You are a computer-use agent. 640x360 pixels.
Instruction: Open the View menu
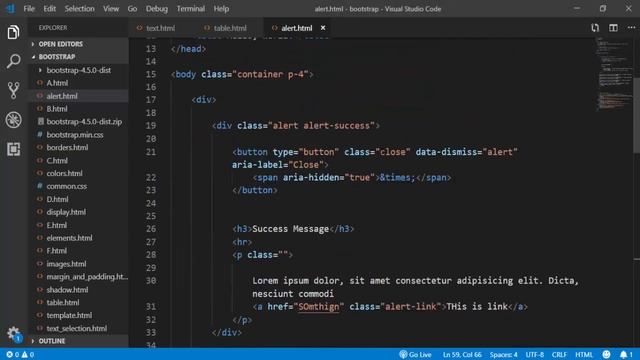[111, 9]
